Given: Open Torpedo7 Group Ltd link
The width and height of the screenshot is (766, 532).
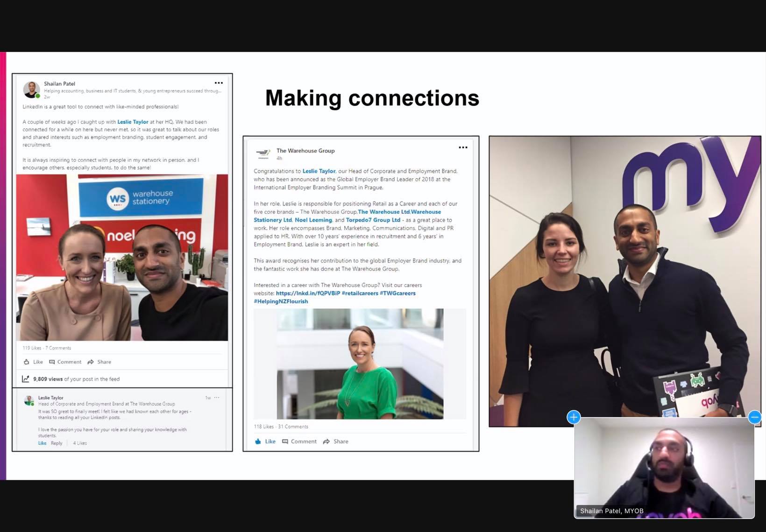Looking at the screenshot, I should point(373,220).
